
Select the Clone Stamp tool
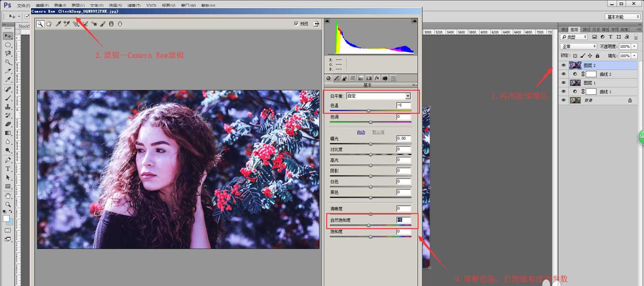point(8,107)
